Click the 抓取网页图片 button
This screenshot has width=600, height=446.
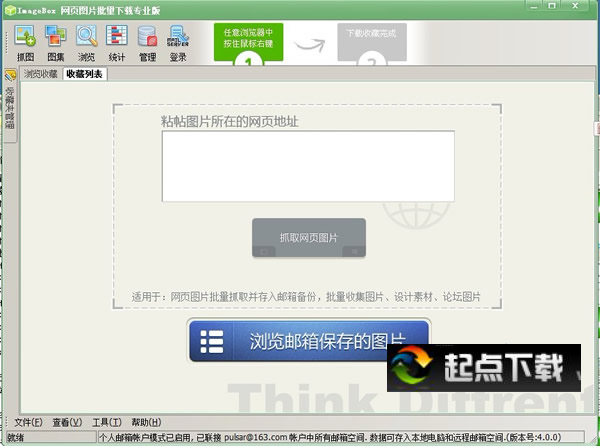pos(309,238)
